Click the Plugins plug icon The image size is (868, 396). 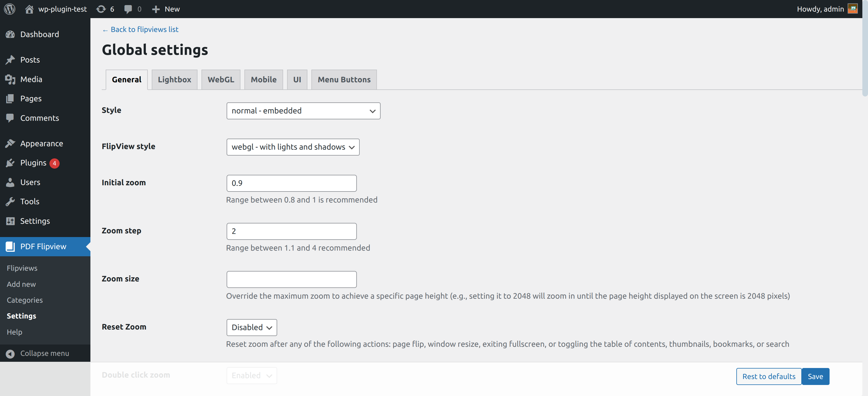10,163
